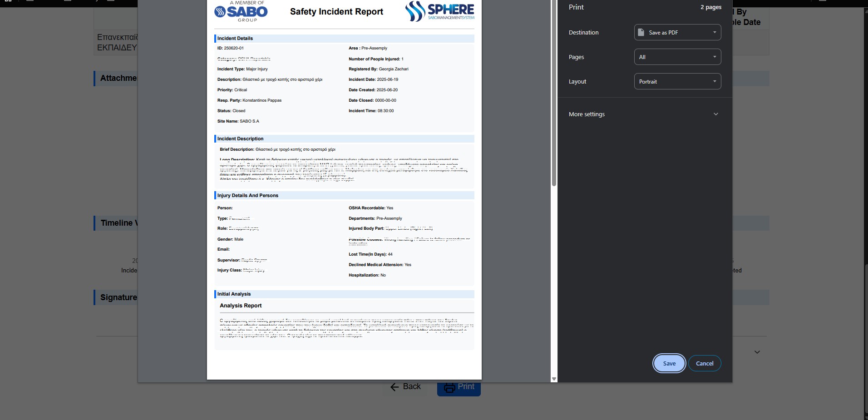Click "Number of People Injured: 1"

pyautogui.click(x=376, y=59)
